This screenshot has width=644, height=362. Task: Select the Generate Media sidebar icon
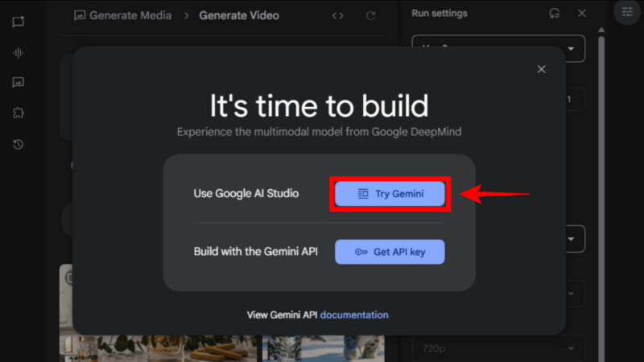[x=18, y=83]
